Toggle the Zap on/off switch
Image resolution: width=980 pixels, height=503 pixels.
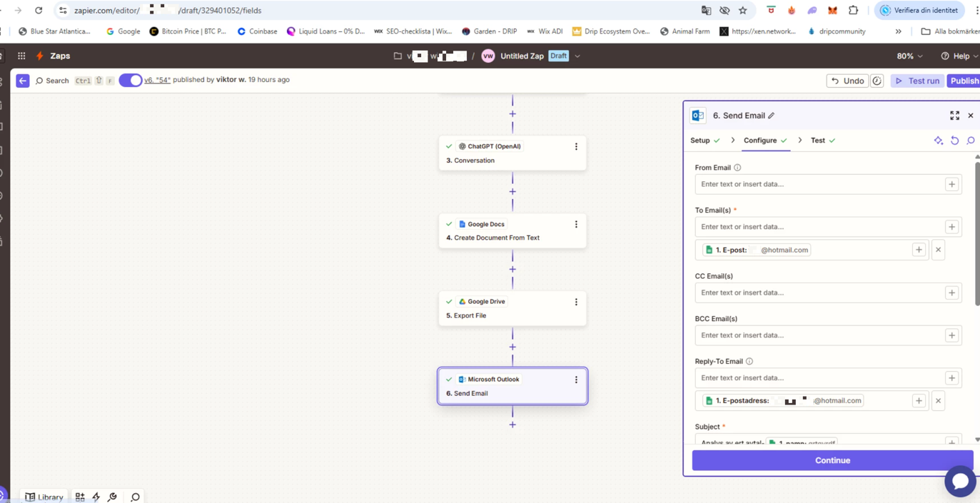click(x=130, y=80)
